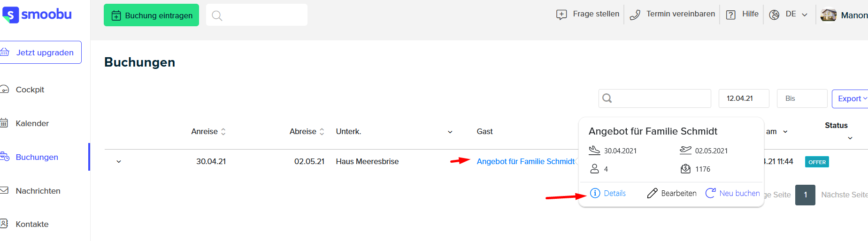This screenshot has width=868, height=241.
Task: Sort bookings by Abreise column
Action: coord(307,132)
